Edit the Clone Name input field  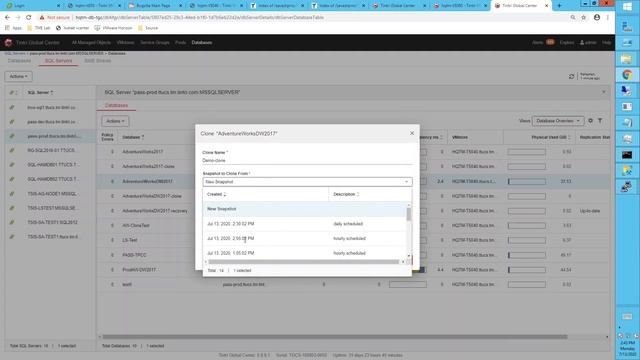pyautogui.click(x=307, y=160)
